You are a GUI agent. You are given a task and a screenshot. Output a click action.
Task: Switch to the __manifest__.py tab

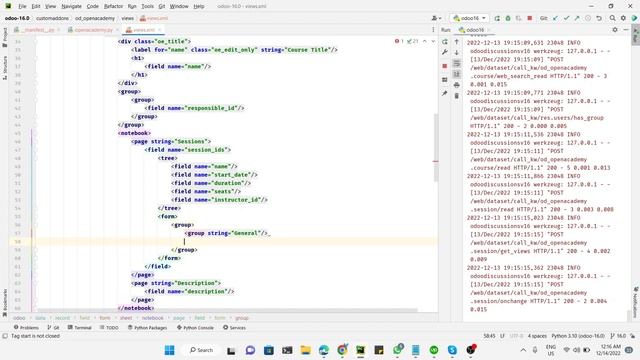coord(37,30)
